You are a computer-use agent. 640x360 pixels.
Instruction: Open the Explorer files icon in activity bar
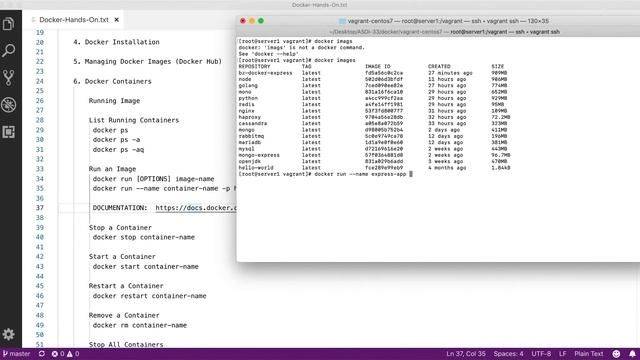point(9,24)
